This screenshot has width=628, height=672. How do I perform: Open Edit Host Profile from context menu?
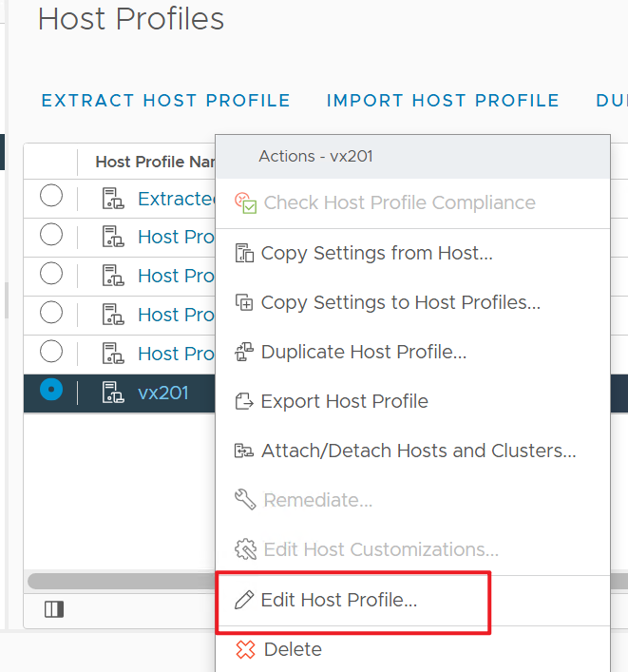pos(338,600)
